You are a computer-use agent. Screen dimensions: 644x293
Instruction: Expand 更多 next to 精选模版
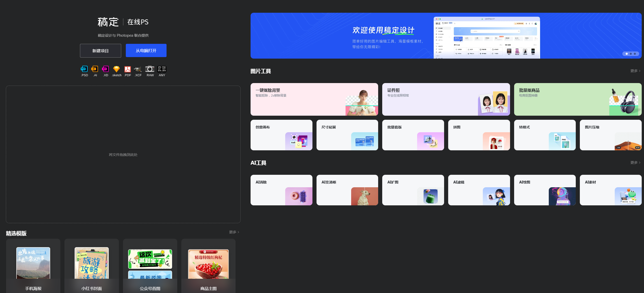click(x=233, y=232)
